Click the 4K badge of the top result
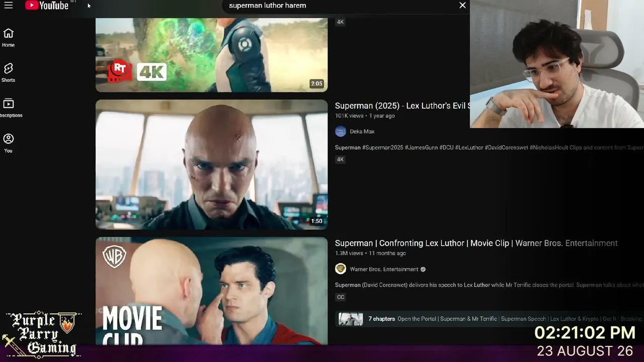This screenshot has height=362, width=644. 340,22
